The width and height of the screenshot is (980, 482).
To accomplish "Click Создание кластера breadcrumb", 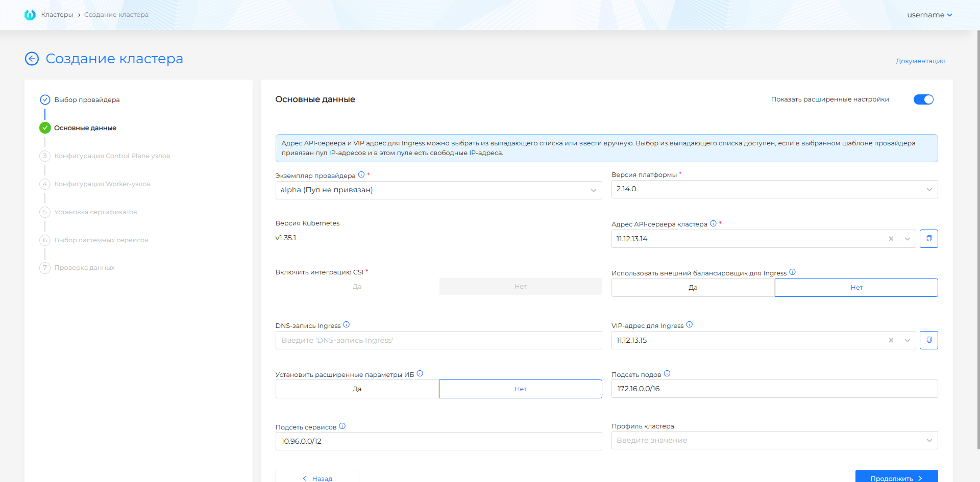I will (x=116, y=15).
